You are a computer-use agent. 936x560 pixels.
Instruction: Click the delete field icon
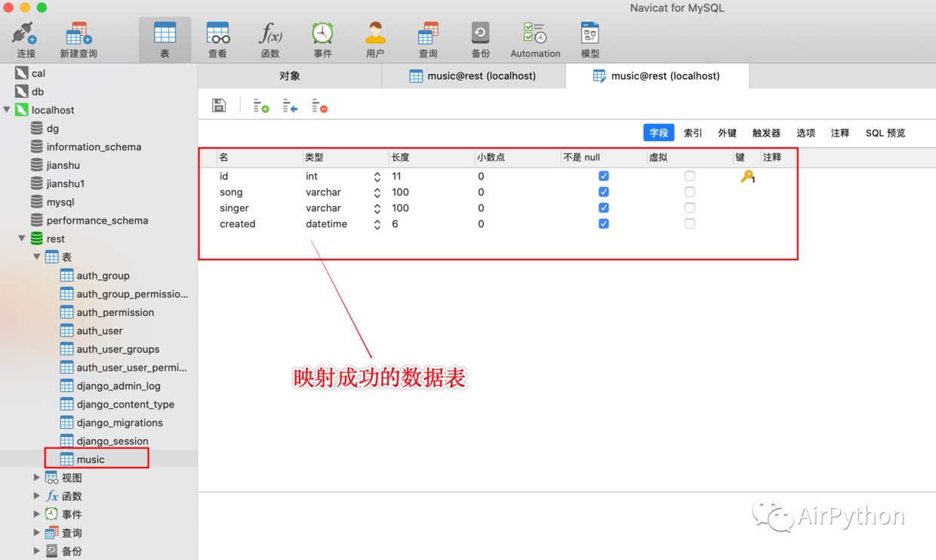[319, 106]
